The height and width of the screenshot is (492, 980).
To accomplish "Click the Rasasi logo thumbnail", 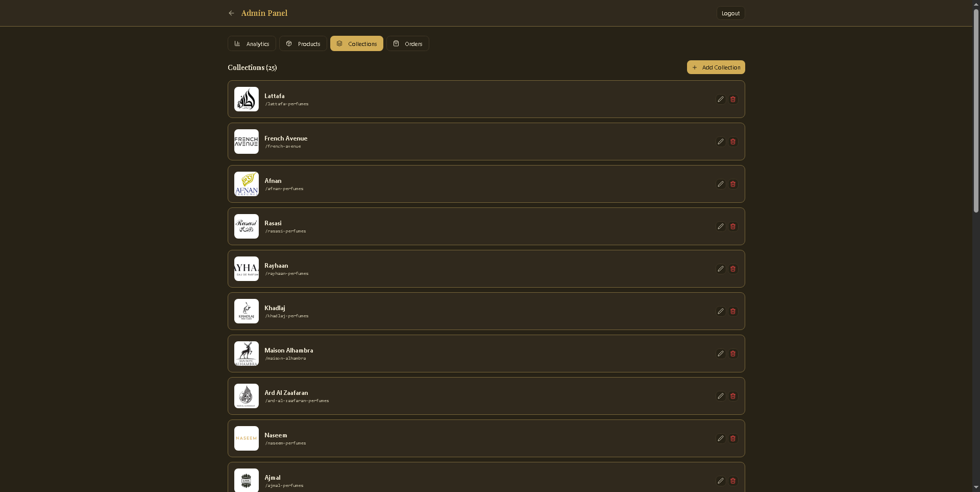I will click(x=247, y=226).
